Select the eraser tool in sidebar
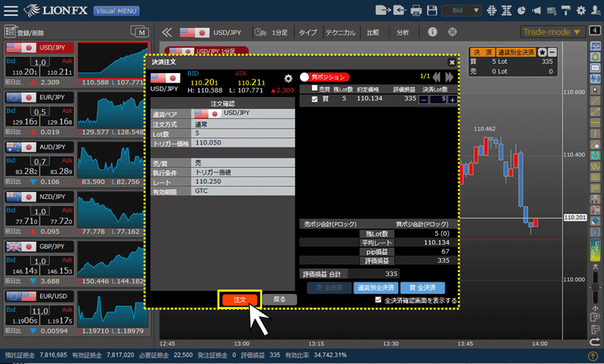 click(595, 221)
